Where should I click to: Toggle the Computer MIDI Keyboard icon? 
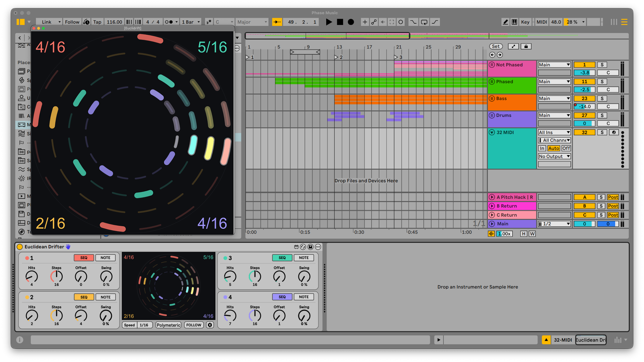click(x=514, y=22)
